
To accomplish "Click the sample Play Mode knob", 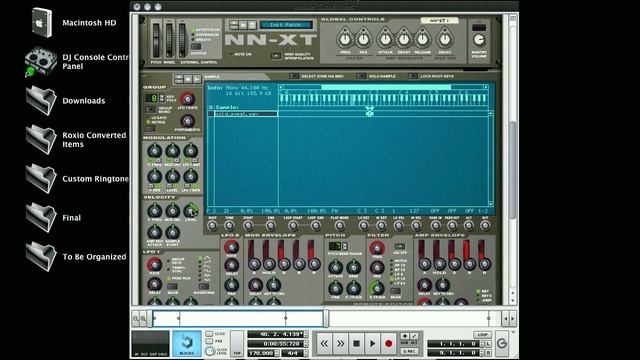I will tap(339, 225).
